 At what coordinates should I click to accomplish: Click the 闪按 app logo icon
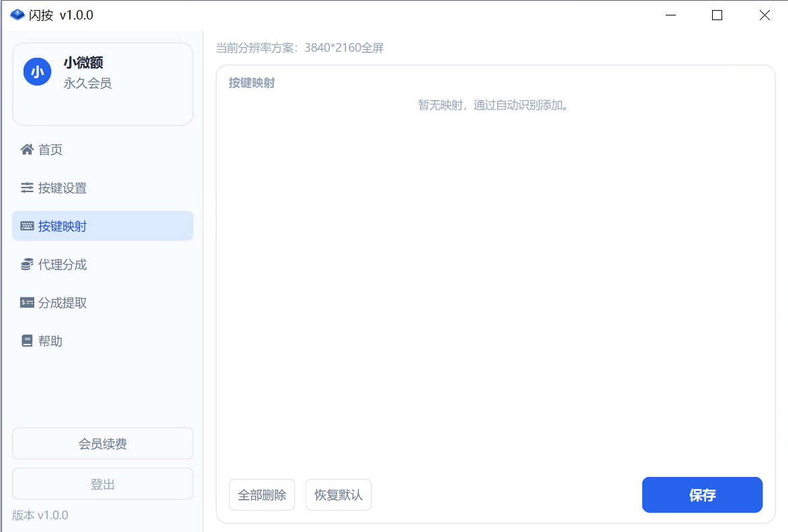[x=17, y=13]
